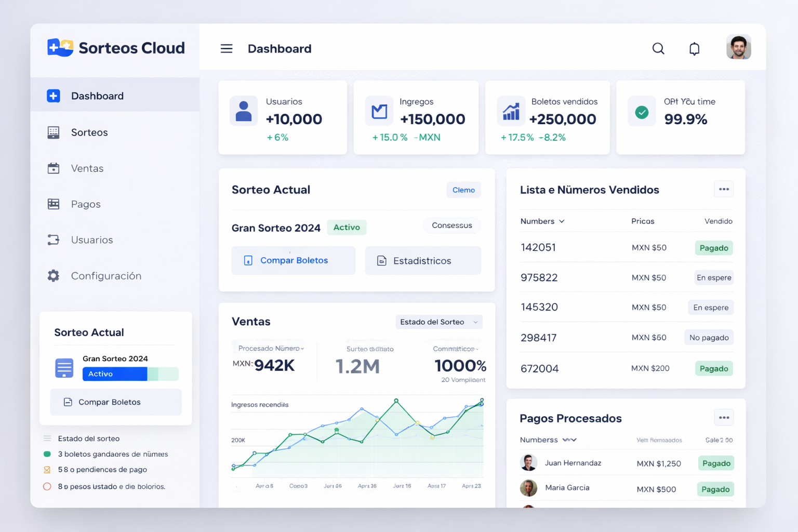Open the Numberss dropdown in Pagos Procesados
798x532 pixels.
click(x=549, y=440)
